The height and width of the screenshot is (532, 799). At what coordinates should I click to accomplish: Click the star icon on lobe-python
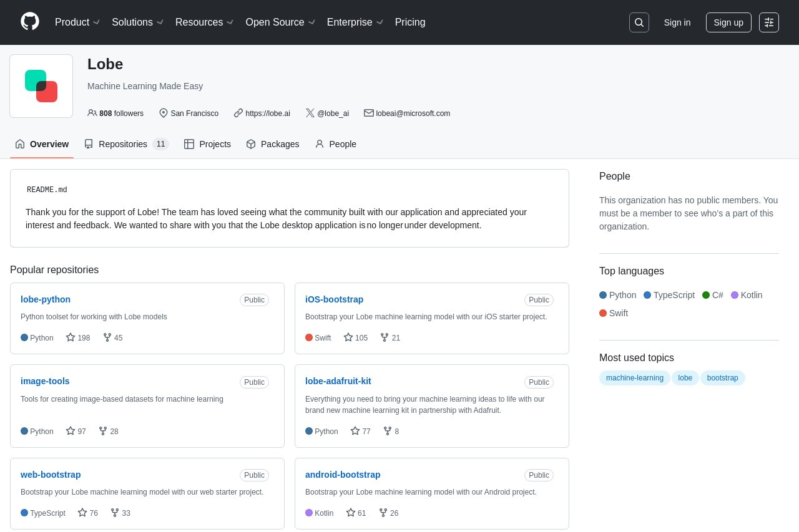coord(71,337)
